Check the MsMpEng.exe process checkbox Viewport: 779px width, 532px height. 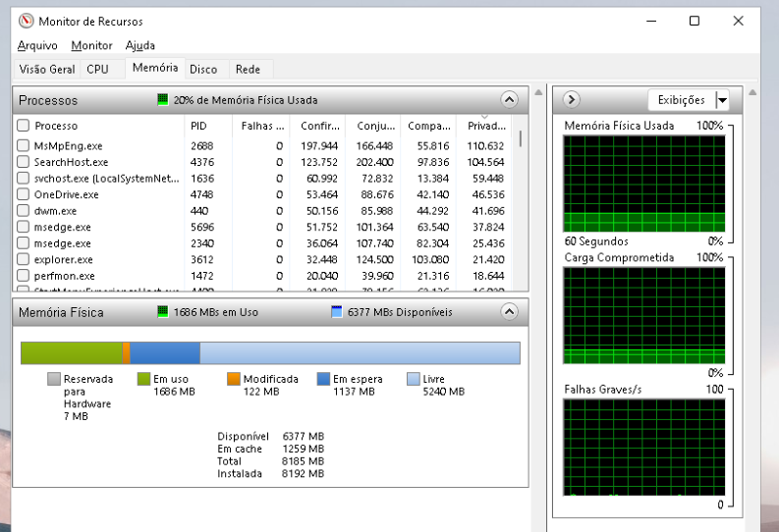click(x=23, y=145)
